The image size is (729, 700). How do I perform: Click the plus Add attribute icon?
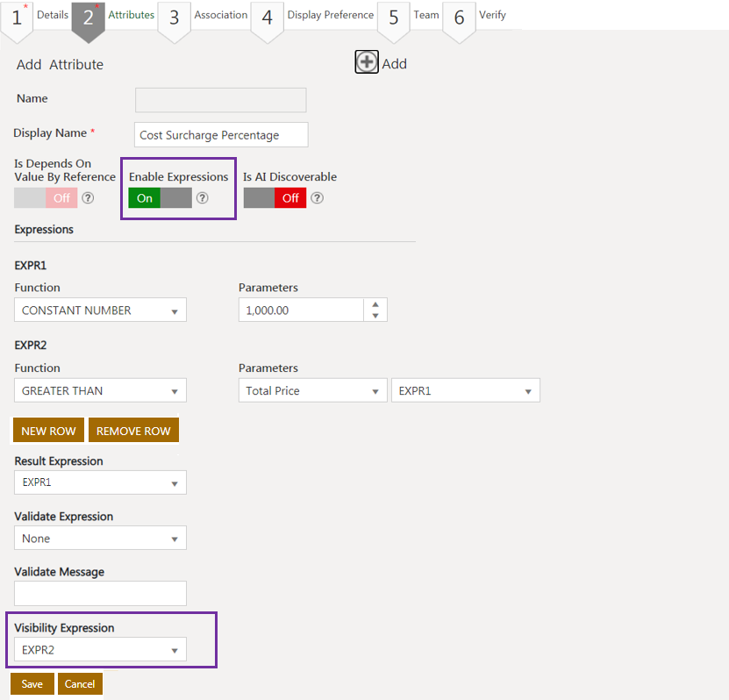[367, 62]
